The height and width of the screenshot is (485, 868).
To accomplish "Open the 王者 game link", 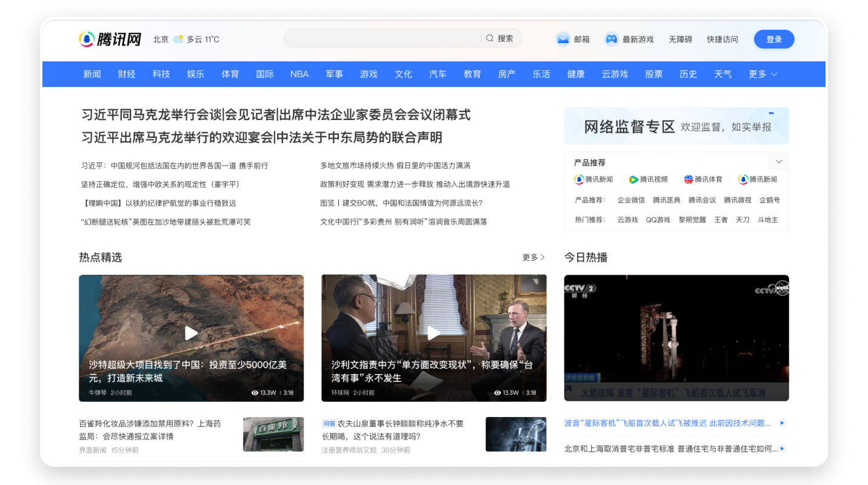I will [x=721, y=220].
